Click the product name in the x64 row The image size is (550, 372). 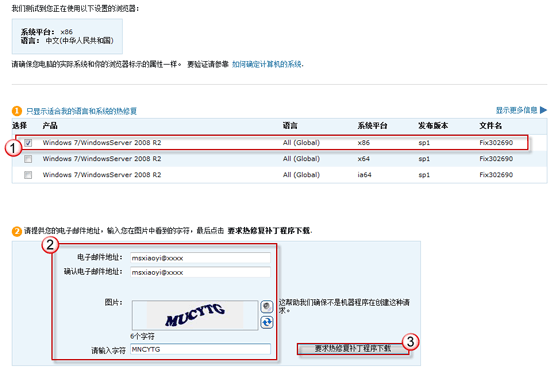point(102,159)
